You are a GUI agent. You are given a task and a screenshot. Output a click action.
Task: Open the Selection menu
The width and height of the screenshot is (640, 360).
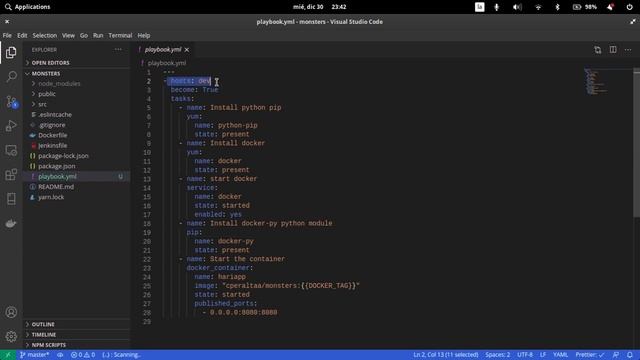(44, 36)
